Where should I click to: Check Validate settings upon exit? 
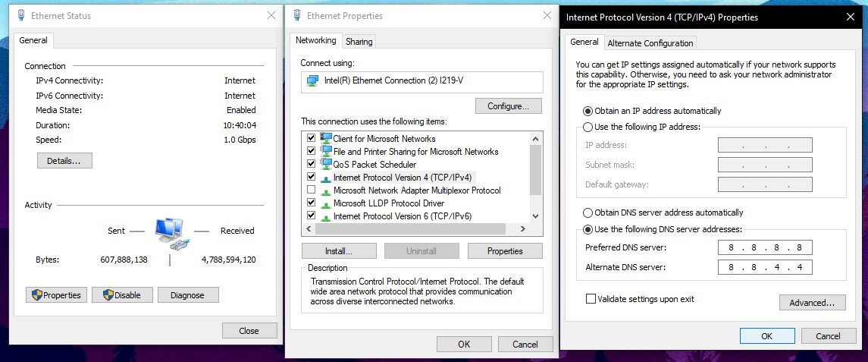[x=591, y=299]
